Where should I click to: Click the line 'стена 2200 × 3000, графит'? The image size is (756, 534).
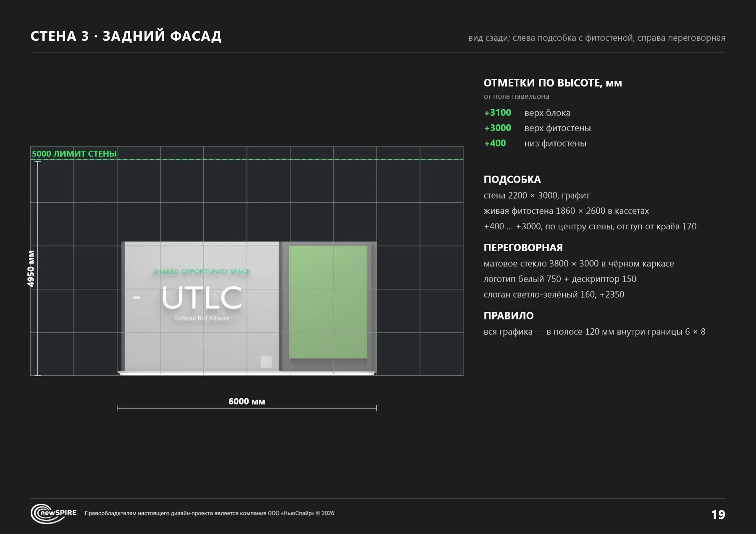pyautogui.click(x=536, y=196)
